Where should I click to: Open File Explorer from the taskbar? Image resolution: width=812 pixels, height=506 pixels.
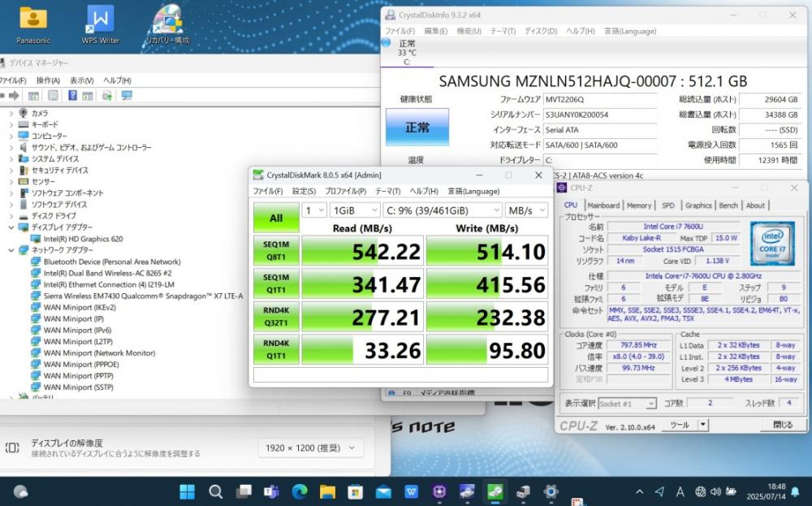327,491
